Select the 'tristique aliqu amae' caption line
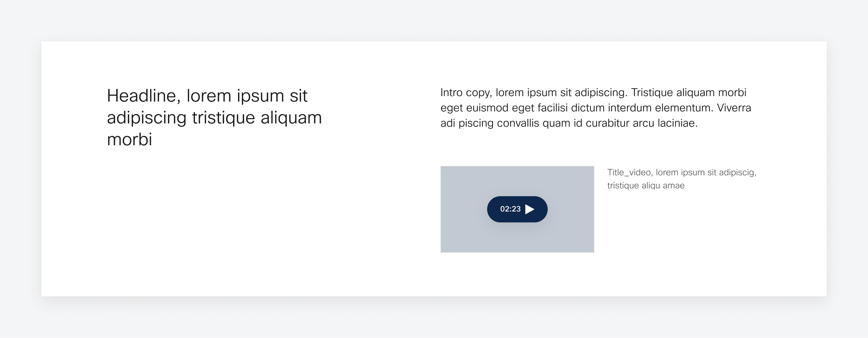 click(646, 186)
